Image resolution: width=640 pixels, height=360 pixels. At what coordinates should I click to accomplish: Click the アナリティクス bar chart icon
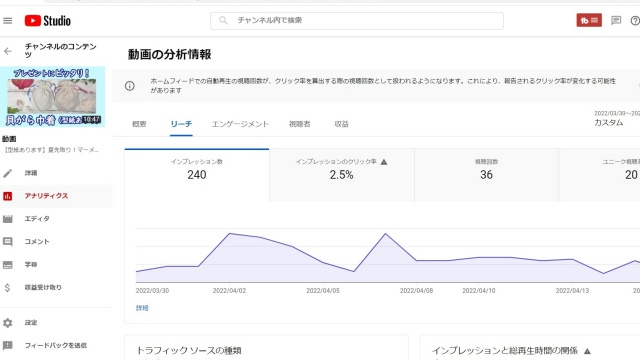[8, 196]
